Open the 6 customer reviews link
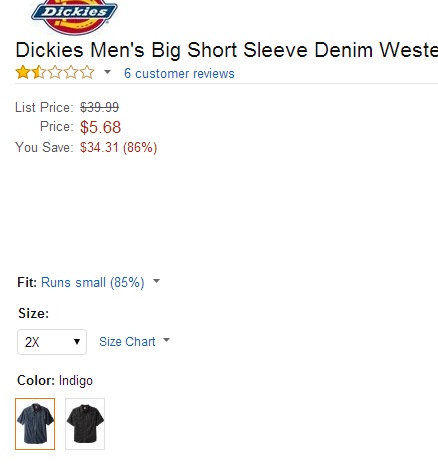 pyautogui.click(x=179, y=73)
